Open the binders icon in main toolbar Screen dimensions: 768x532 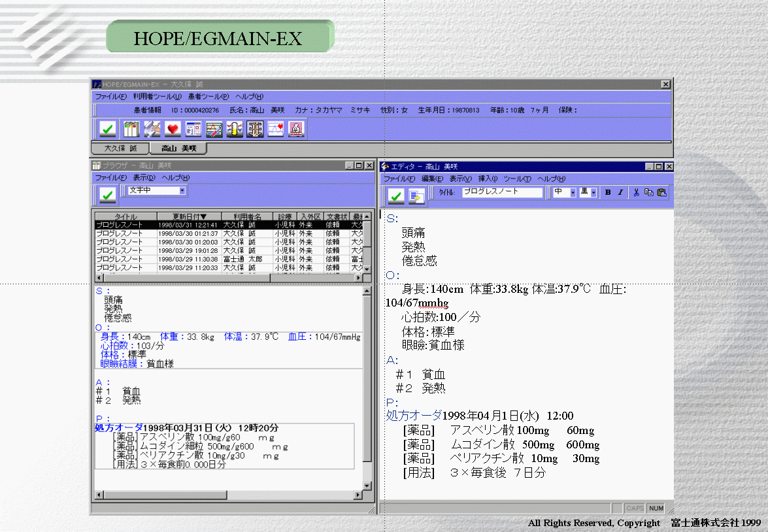coord(132,129)
